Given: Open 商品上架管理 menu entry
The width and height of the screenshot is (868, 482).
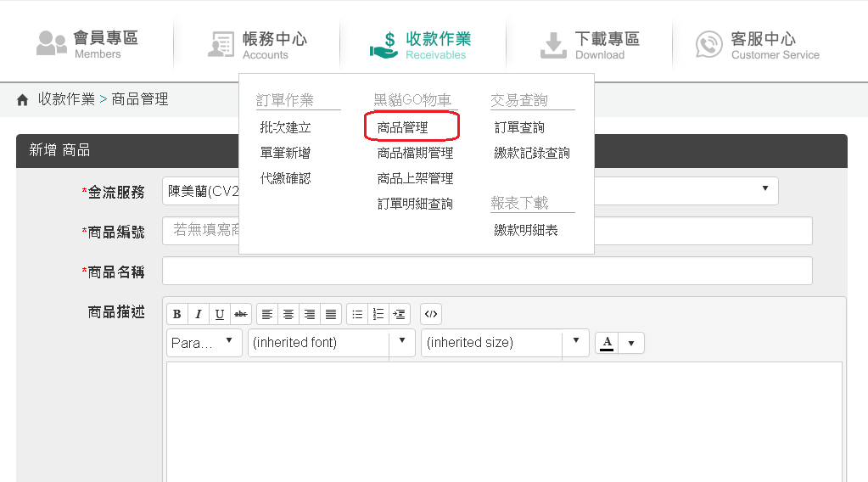Looking at the screenshot, I should pyautogui.click(x=415, y=178).
